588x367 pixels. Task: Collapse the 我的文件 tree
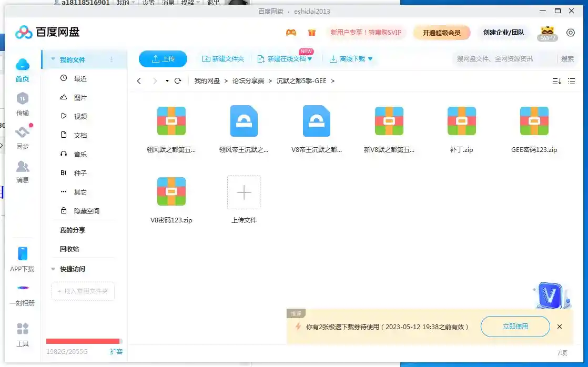53,59
